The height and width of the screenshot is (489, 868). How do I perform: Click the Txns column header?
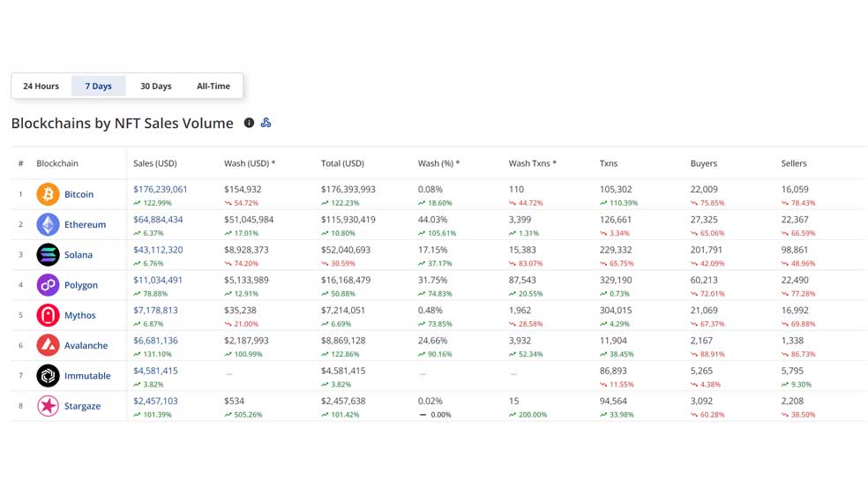[609, 163]
